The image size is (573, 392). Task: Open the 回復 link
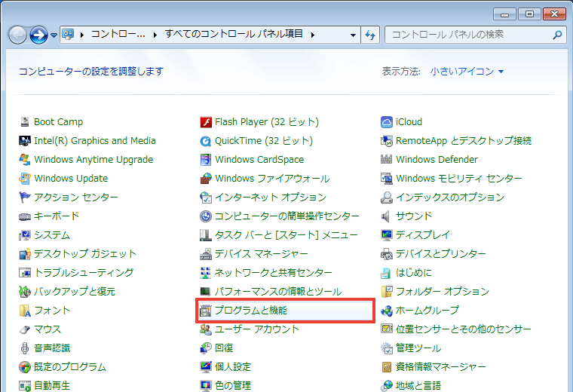(x=224, y=348)
